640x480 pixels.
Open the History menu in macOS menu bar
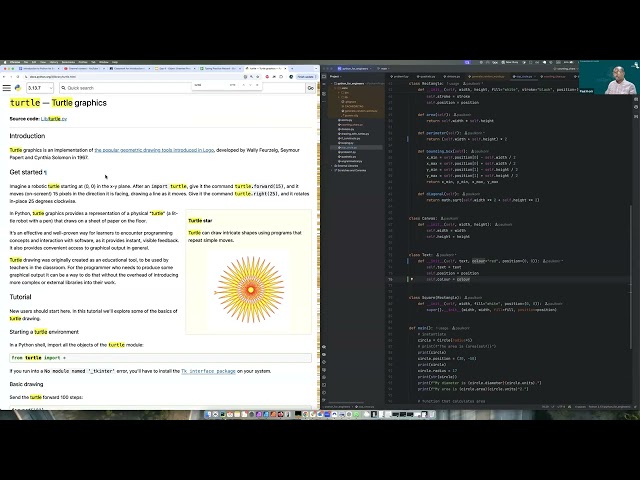[x=54, y=62]
